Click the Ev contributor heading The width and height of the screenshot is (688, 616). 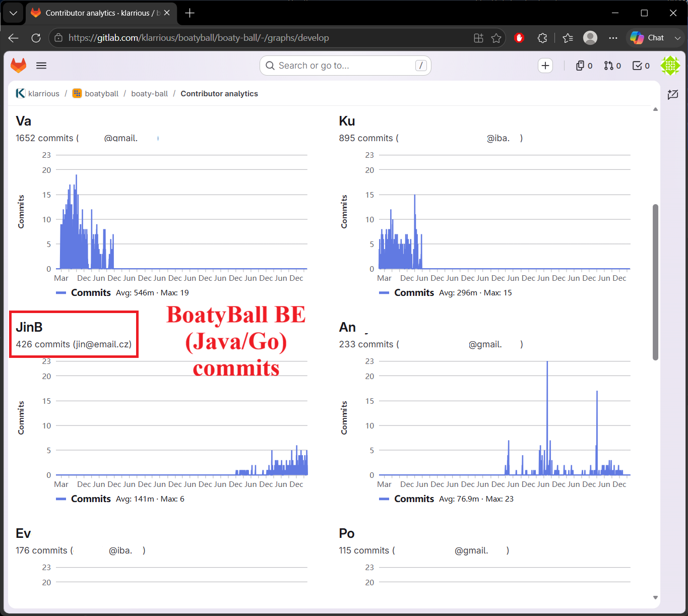pyautogui.click(x=24, y=533)
